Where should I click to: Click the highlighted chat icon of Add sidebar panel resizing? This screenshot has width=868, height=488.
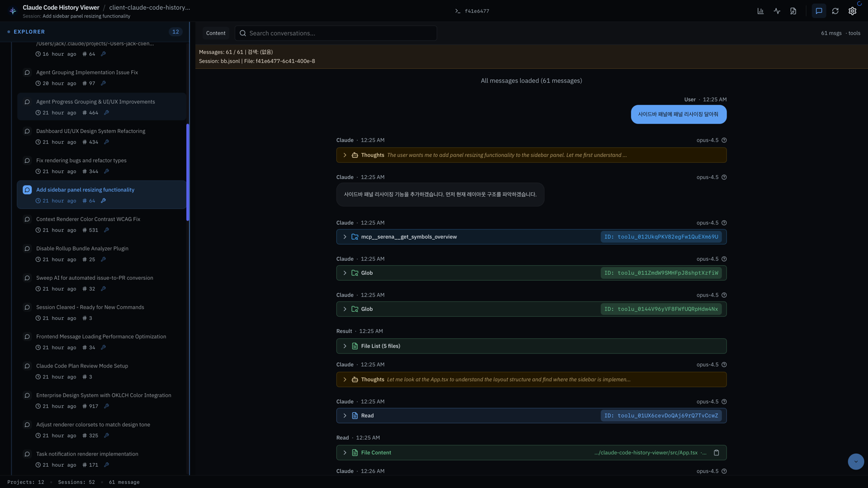click(x=27, y=190)
